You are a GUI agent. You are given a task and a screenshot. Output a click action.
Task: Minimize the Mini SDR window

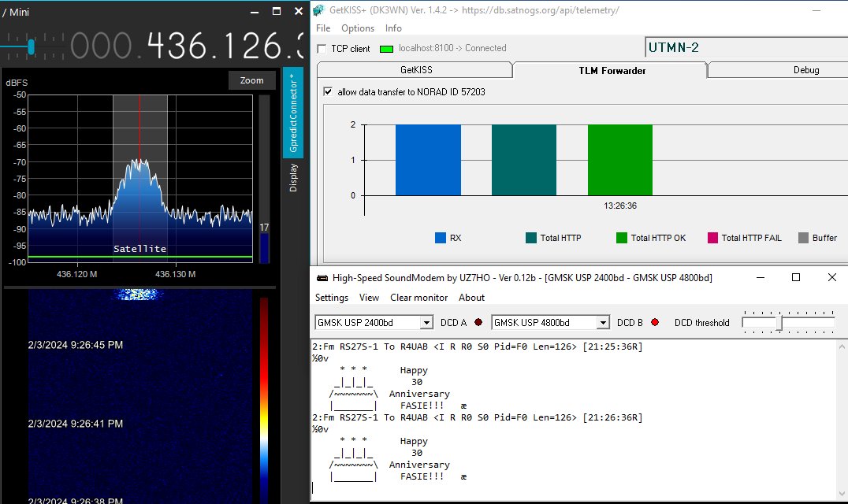pos(255,11)
